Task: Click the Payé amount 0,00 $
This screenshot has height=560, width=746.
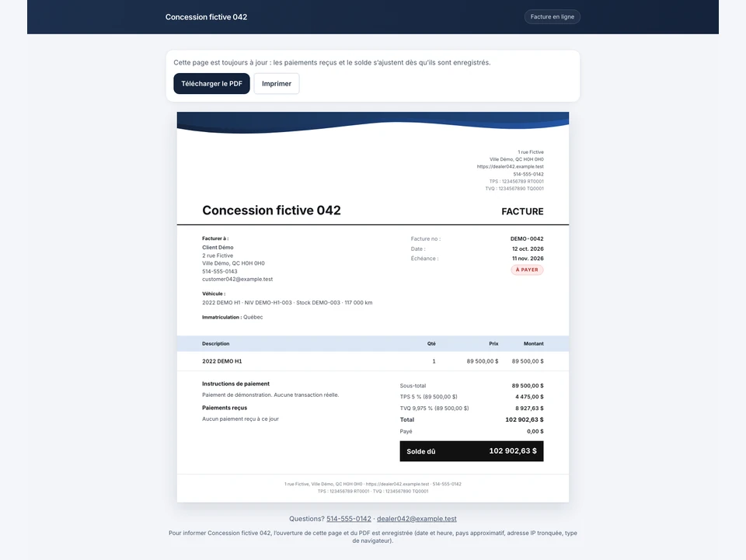Action: [535, 431]
